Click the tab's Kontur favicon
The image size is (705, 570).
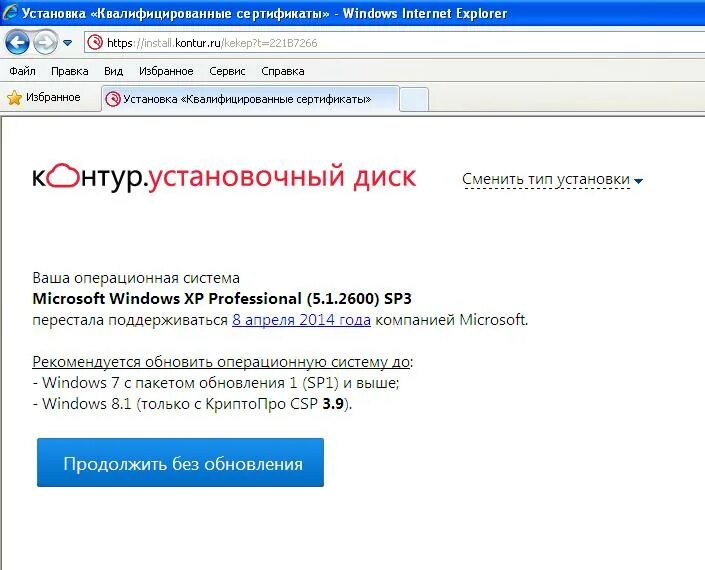112,99
